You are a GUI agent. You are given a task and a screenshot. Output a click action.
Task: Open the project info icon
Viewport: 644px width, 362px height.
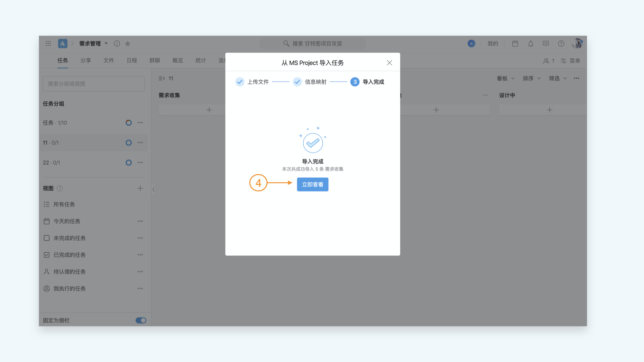coord(117,44)
